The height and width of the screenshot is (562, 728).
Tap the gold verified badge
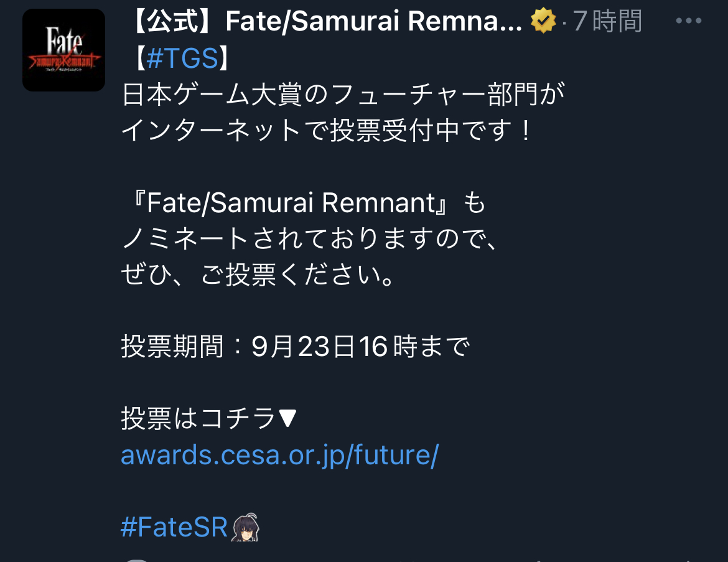[543, 21]
